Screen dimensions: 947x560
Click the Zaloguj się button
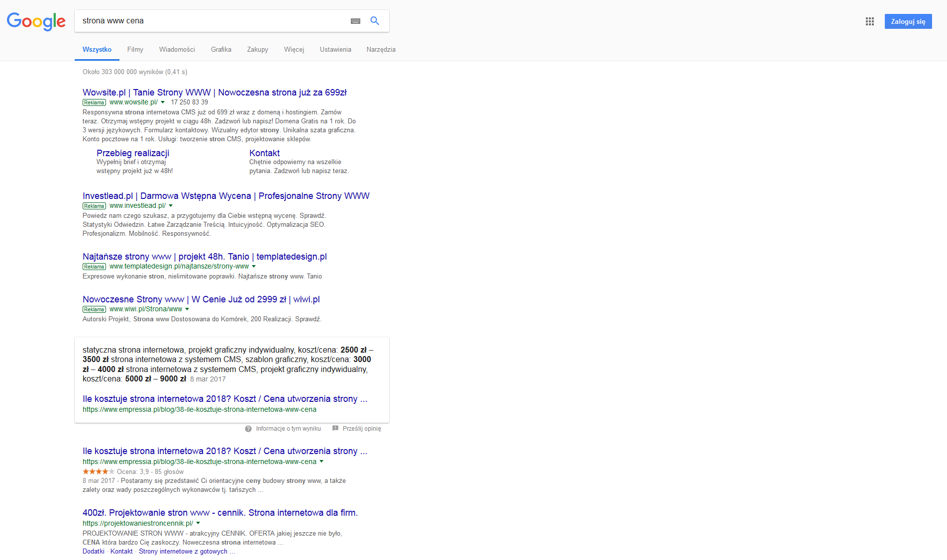point(908,21)
